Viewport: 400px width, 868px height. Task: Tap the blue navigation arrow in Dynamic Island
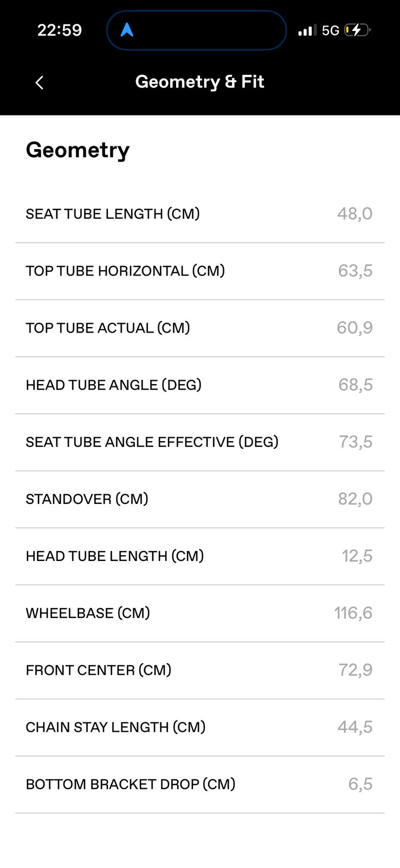click(127, 30)
